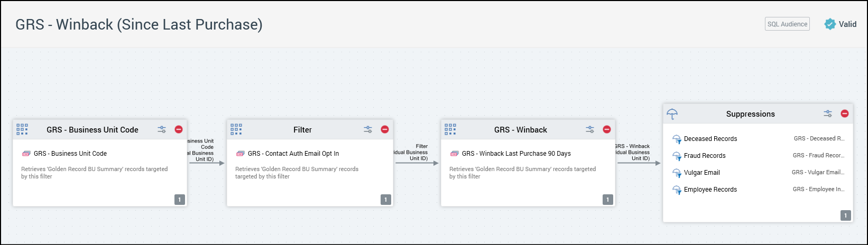Click grid icon on GRS - Business Unit Code
Screen dimensions: 868x245
[22, 129]
